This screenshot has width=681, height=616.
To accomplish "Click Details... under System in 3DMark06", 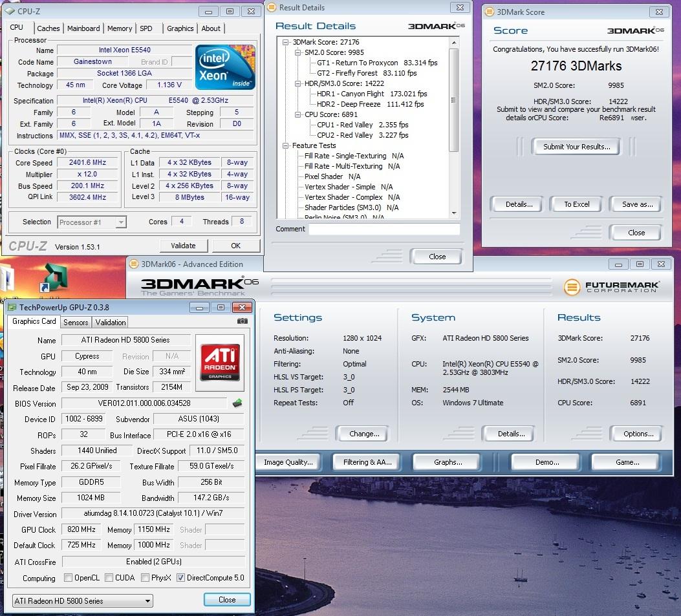I will coord(511,434).
